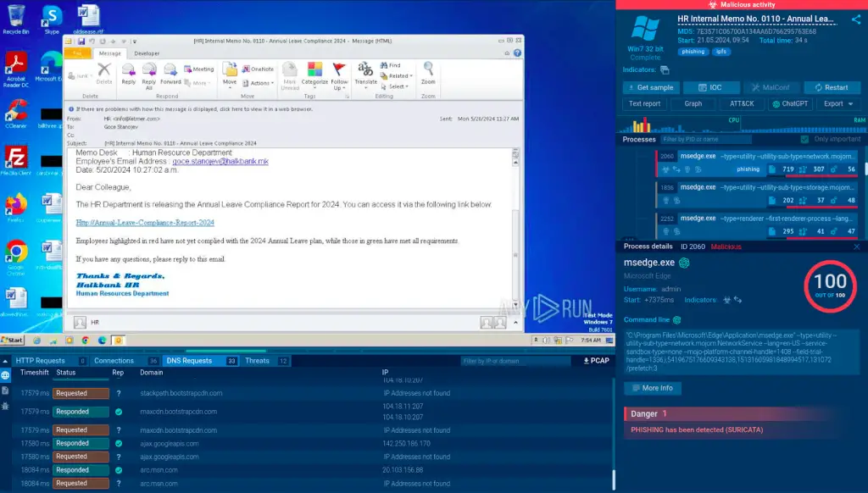Image resolution: width=868 pixels, height=493 pixels.
Task: Click the goce.stanojev@halkbank.mk email link
Action: 220,161
